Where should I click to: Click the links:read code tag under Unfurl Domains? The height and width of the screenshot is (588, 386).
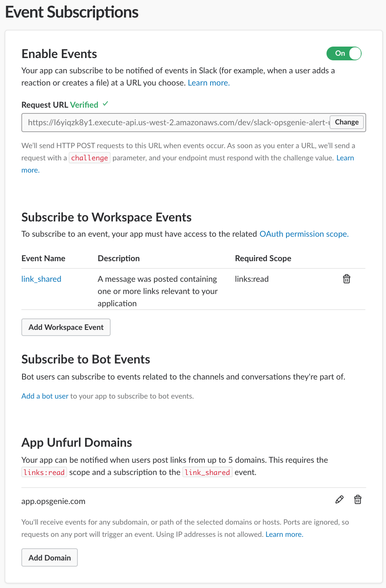44,472
